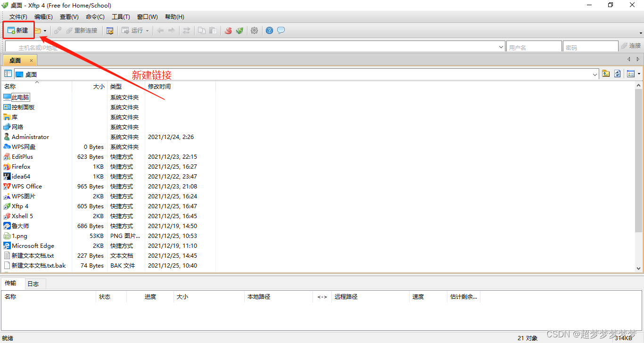Click the view mode list icon

coord(631,73)
